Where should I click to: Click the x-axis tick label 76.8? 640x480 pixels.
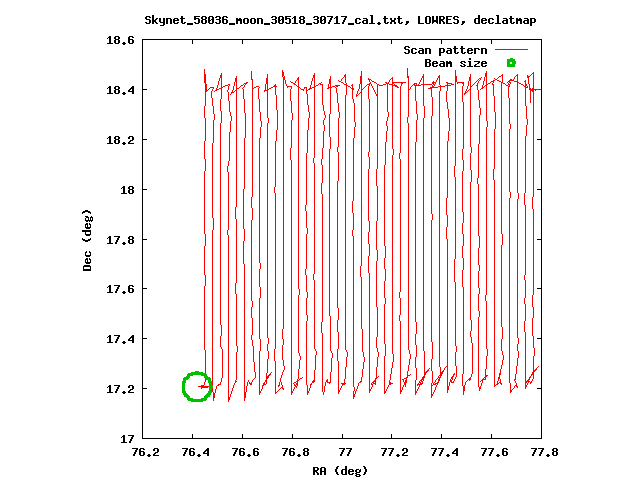coord(296,452)
